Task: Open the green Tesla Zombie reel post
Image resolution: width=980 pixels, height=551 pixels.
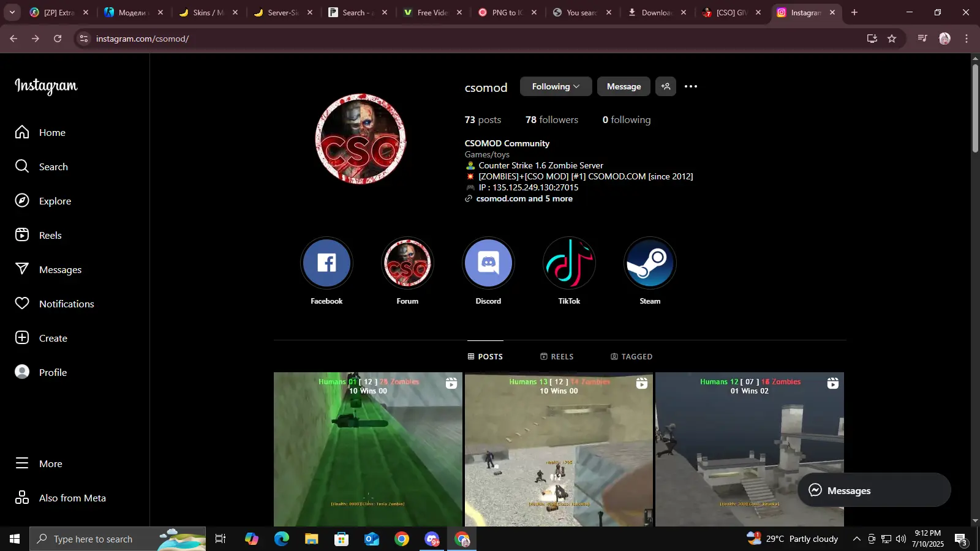Action: tap(368, 449)
